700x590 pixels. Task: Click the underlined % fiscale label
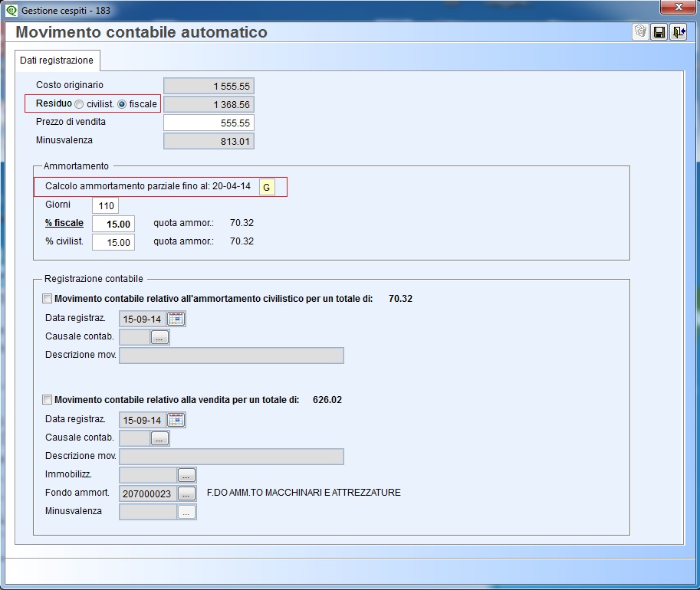tap(64, 223)
